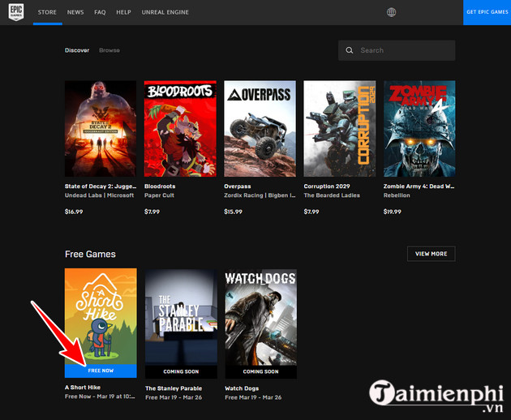
Task: Click the $16.99 price
Action: [74, 212]
